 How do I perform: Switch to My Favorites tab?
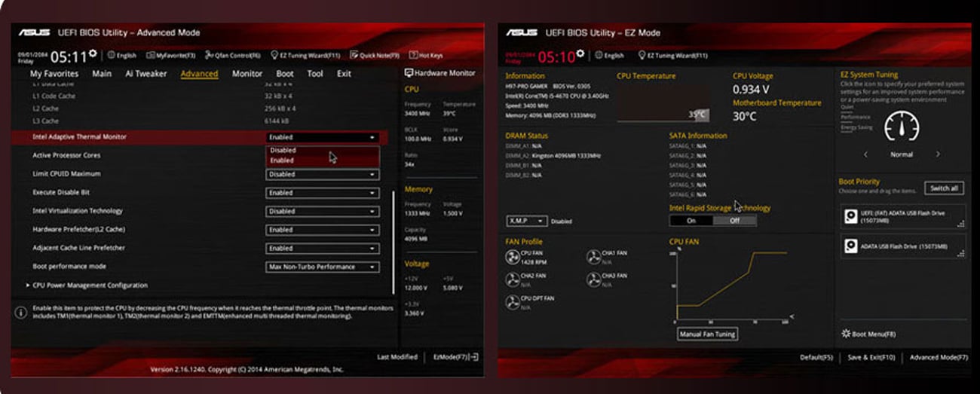(54, 74)
